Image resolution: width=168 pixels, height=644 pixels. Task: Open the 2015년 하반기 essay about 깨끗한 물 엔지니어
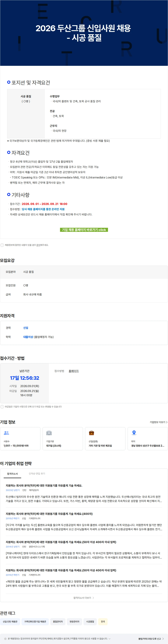click(61, 570)
